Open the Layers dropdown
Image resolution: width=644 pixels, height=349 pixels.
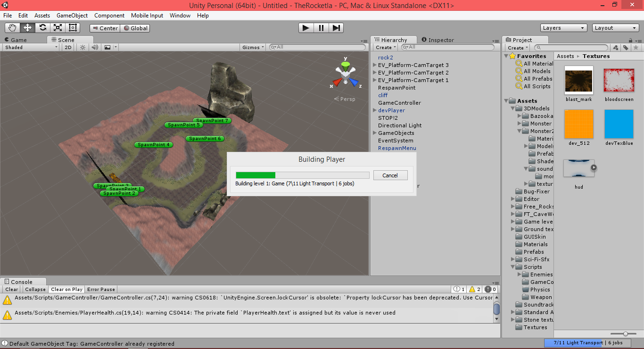point(564,28)
